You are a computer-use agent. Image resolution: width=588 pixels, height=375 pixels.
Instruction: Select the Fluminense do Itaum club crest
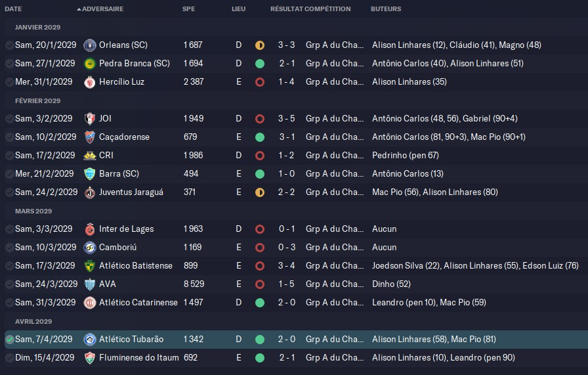pyautogui.click(x=90, y=358)
